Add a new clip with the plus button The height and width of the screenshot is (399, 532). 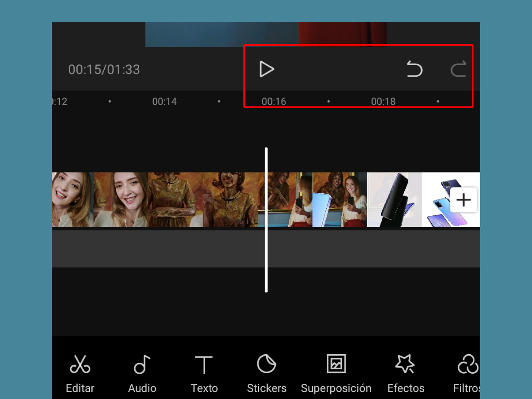pyautogui.click(x=464, y=200)
